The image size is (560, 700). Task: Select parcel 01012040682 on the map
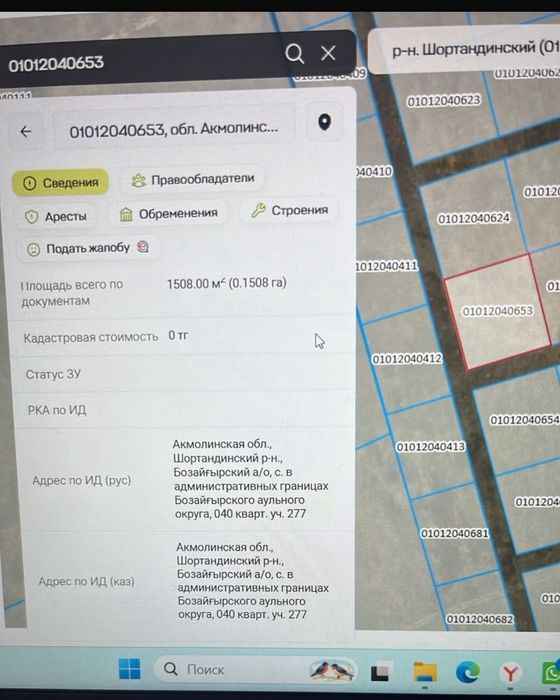(x=480, y=619)
